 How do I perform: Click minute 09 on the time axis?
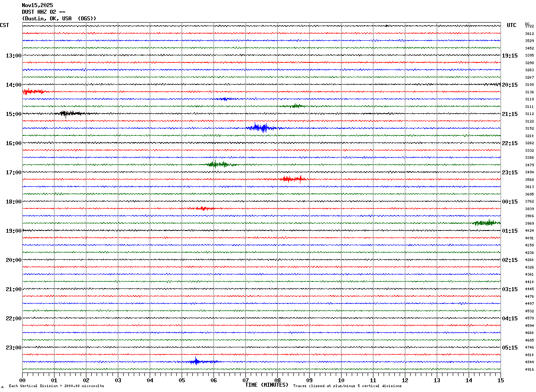coord(309,380)
